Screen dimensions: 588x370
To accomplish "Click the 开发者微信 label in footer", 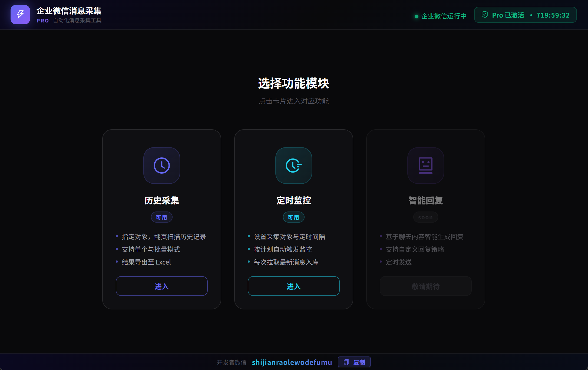I will click(x=232, y=362).
